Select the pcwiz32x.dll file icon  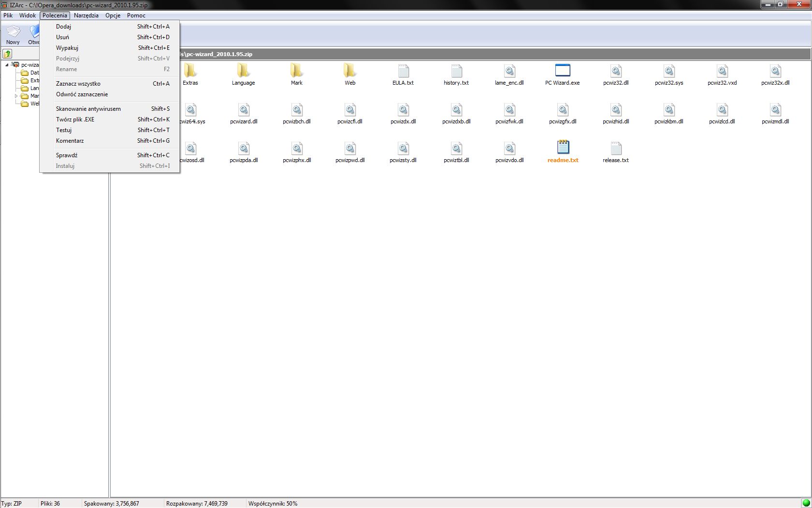click(x=775, y=71)
